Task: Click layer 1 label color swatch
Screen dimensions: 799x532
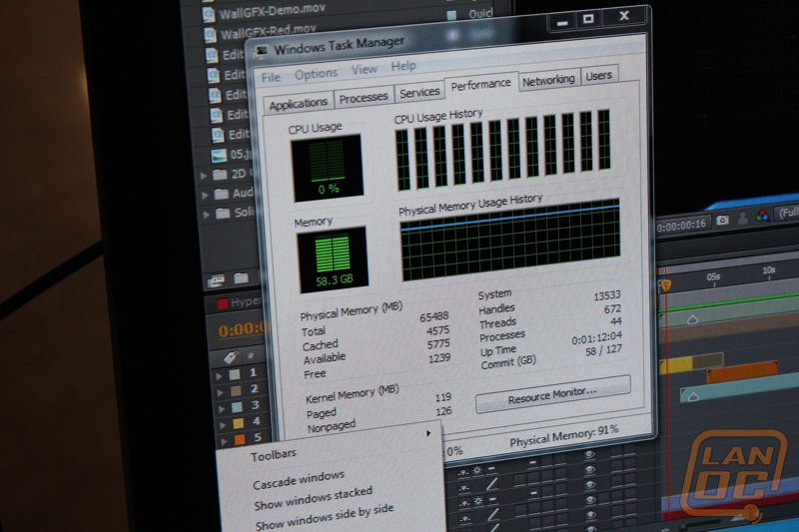Action: (235, 374)
